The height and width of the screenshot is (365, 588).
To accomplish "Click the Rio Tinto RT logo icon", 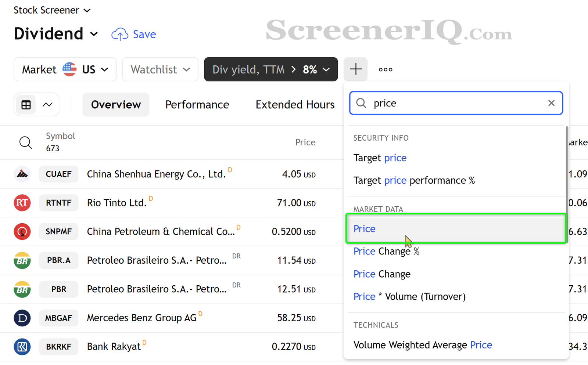I will click(x=22, y=203).
